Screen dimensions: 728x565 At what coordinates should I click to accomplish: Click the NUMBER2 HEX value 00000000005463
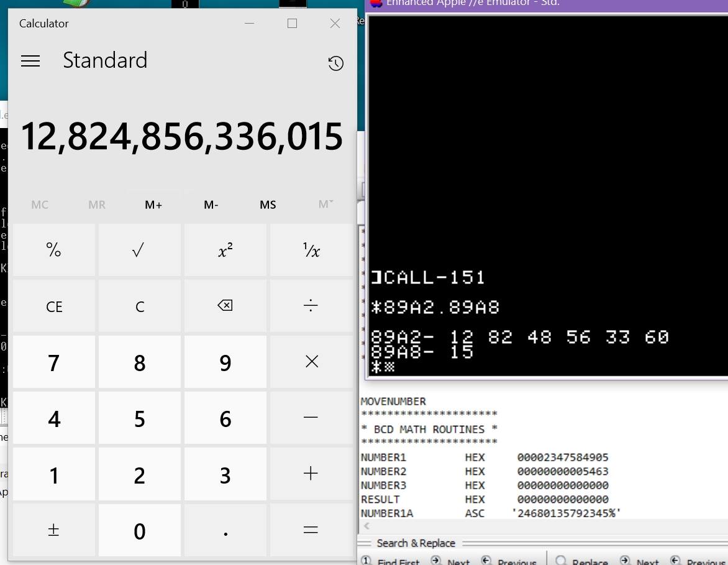coord(563,472)
